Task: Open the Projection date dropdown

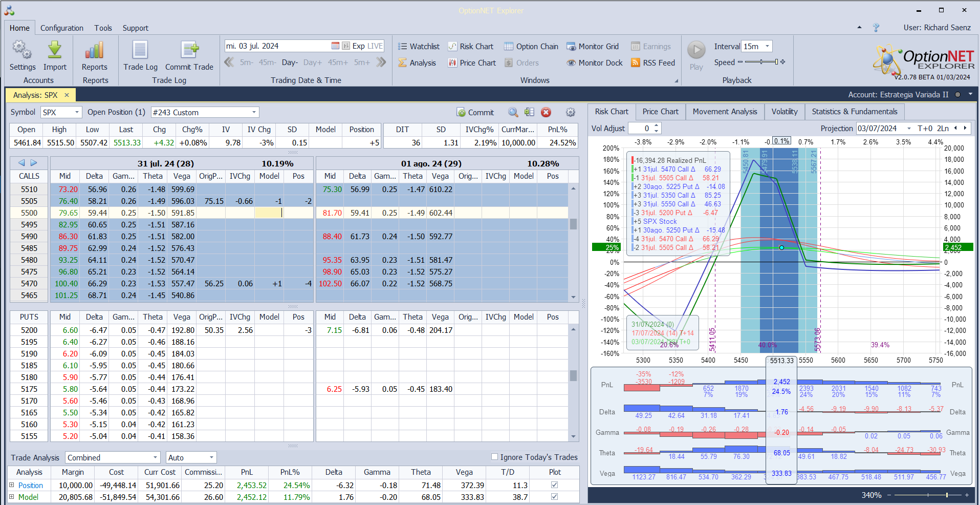Action: click(909, 129)
